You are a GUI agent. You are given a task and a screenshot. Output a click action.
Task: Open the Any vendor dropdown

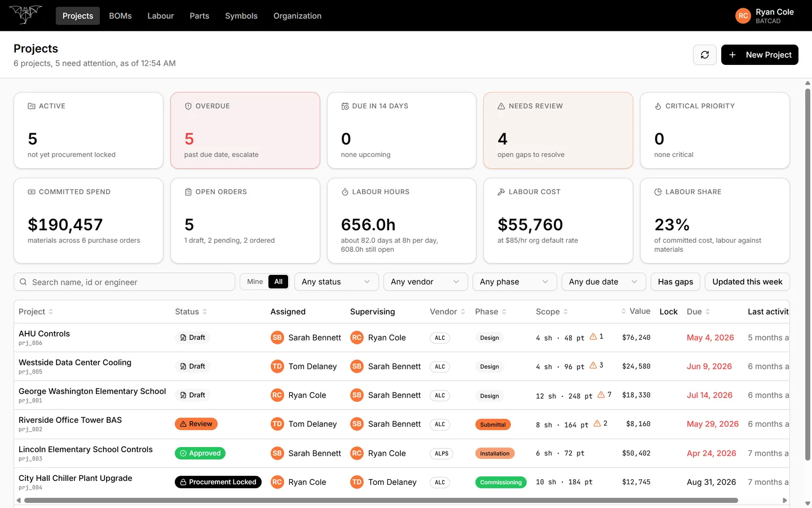[425, 282]
